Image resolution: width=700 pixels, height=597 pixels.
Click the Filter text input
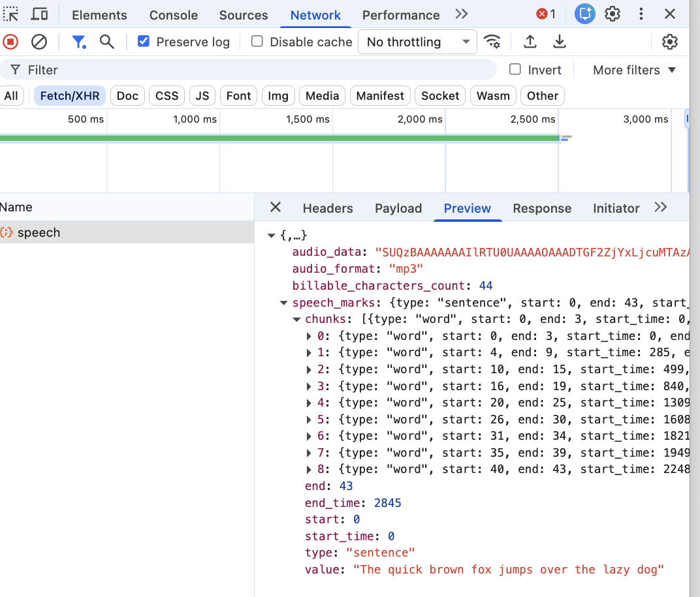coord(248,70)
